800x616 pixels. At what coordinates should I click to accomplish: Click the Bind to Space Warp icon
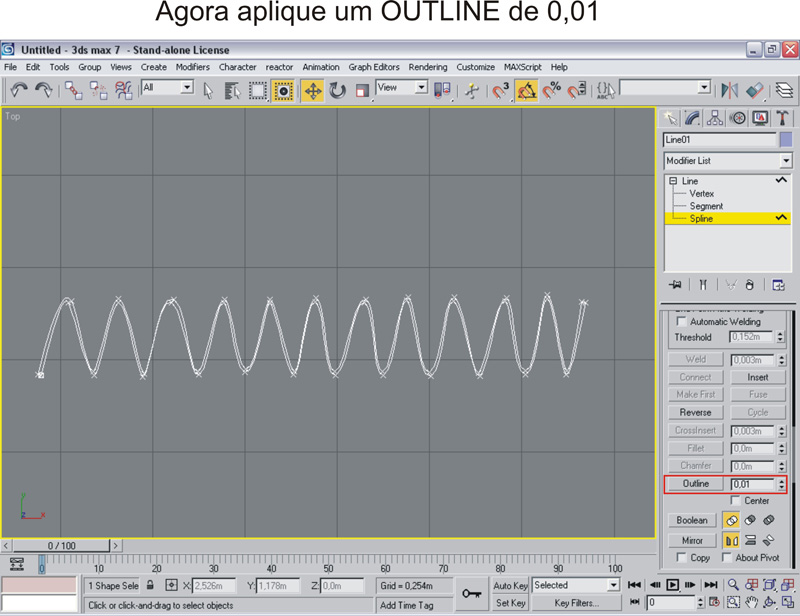(123, 90)
